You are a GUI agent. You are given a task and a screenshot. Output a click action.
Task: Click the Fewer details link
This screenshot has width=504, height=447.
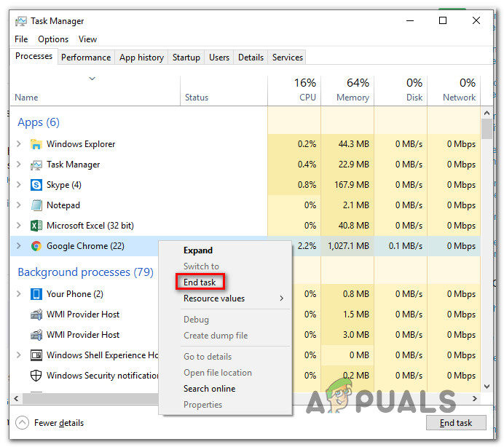[59, 423]
